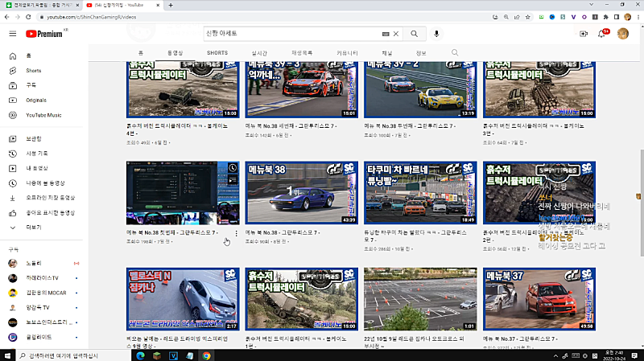Switch to the 재생목록 channel tab
This screenshot has height=361, width=644.
tap(300, 53)
